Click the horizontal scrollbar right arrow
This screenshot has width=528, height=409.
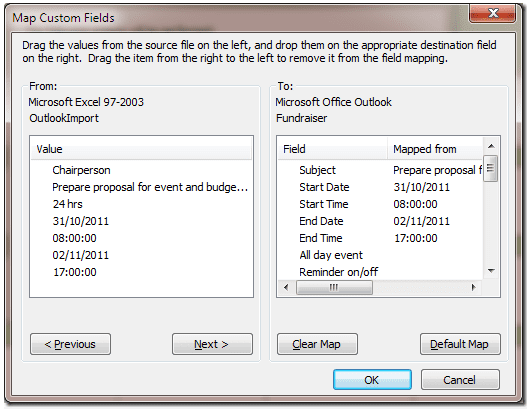coord(473,287)
